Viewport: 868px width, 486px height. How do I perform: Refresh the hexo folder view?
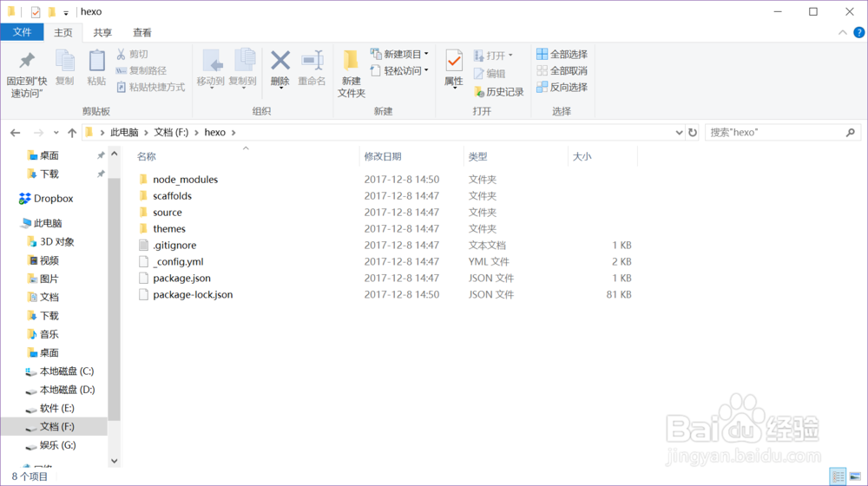click(x=693, y=132)
